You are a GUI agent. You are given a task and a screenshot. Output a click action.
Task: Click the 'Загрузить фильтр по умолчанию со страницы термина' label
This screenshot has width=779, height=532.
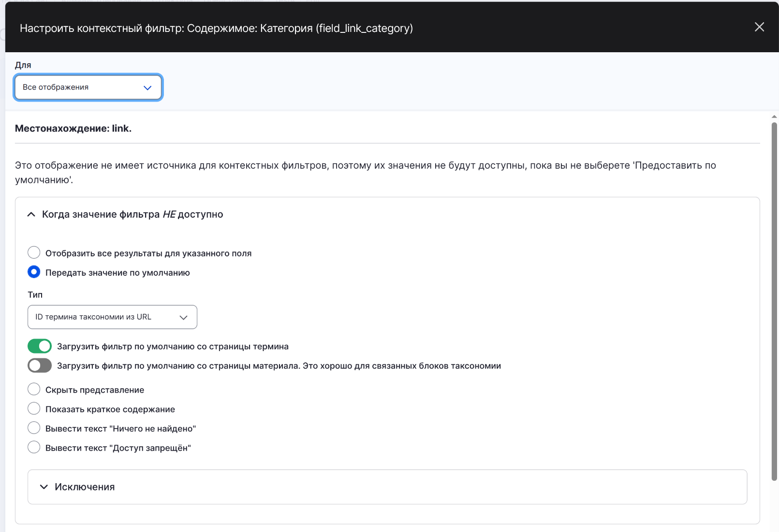pos(173,347)
